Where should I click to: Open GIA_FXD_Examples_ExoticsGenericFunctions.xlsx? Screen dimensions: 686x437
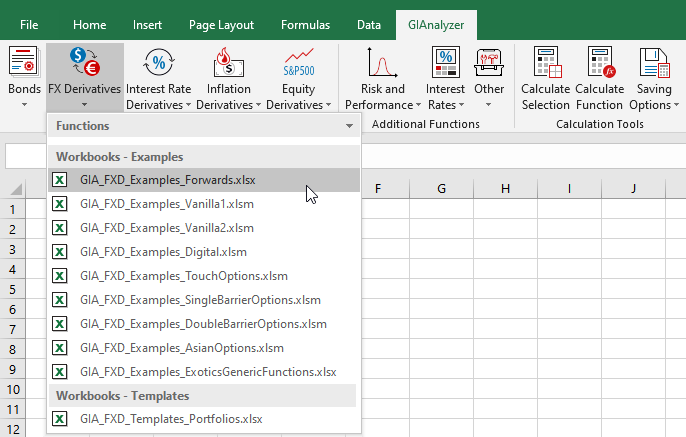(204, 372)
